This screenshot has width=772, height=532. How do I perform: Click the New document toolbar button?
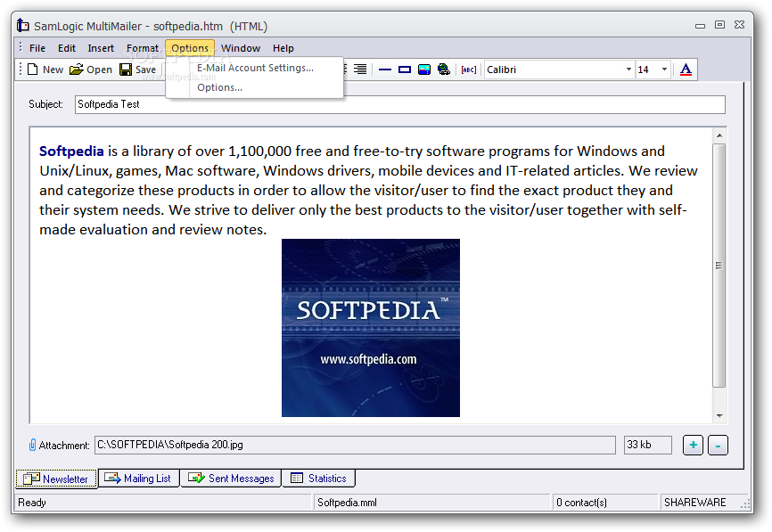coord(45,70)
